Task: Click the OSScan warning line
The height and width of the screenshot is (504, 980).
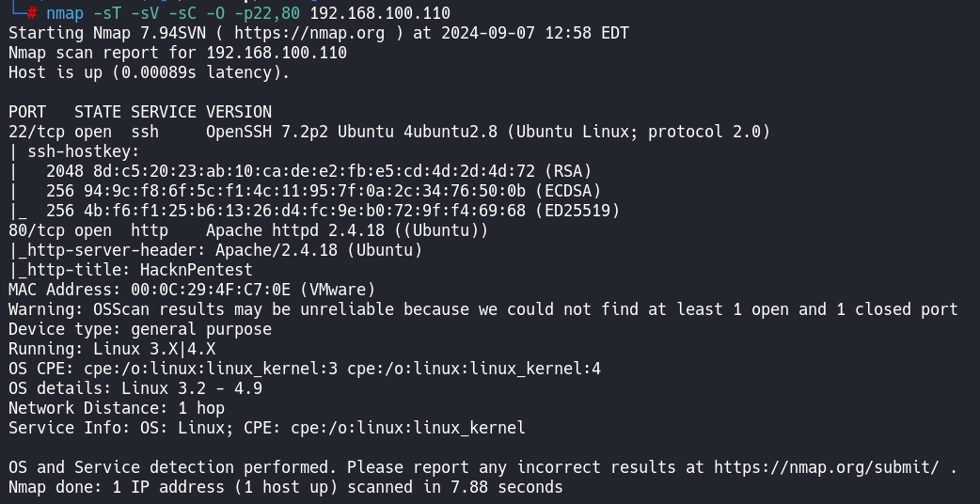Action: click(482, 309)
